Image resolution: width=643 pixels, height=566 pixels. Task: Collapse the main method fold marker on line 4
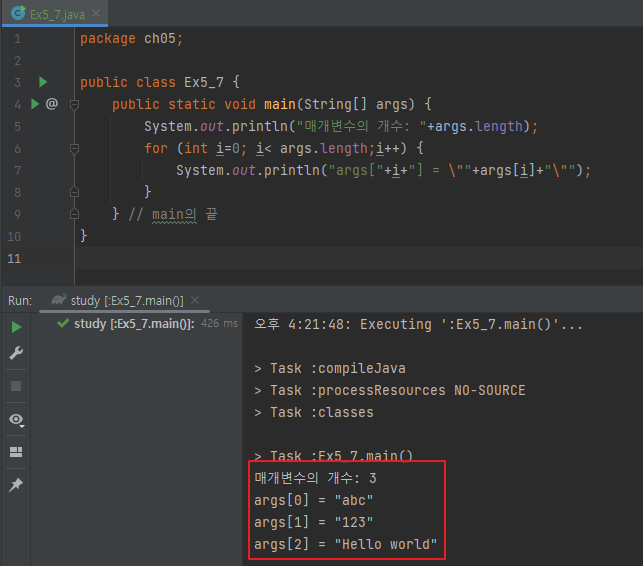(x=74, y=104)
